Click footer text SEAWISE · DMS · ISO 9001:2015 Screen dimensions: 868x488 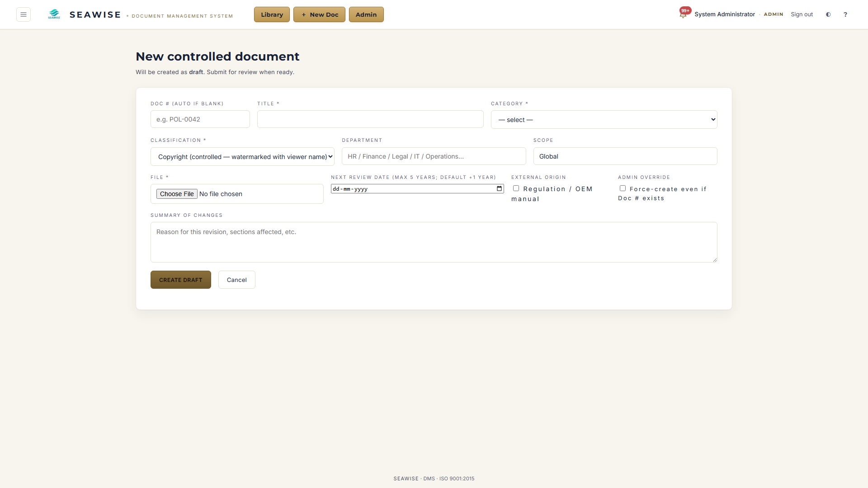click(x=434, y=479)
